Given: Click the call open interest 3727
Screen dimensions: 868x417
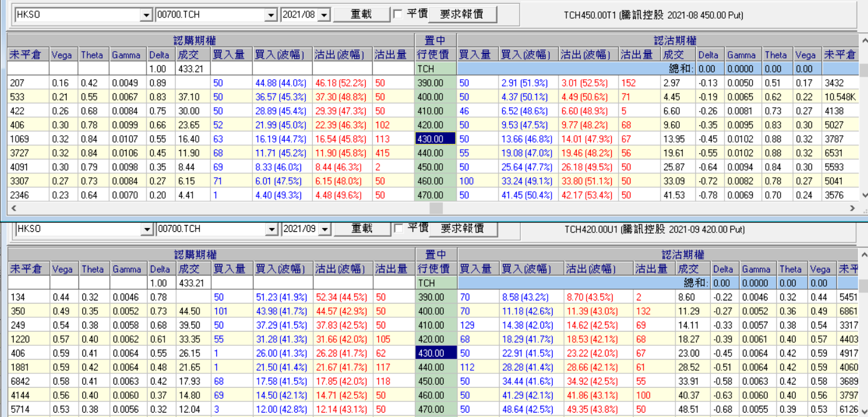Looking at the screenshot, I should coord(19,153).
